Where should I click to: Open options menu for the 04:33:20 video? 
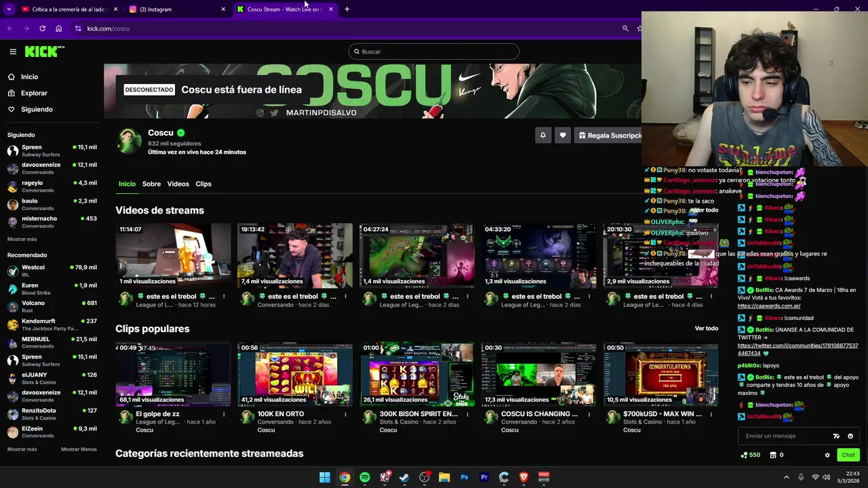click(x=589, y=296)
